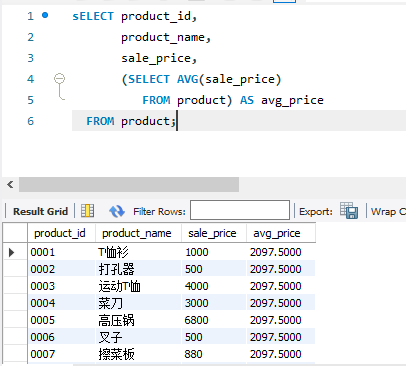Refresh the result grid data
Screen dimensions: 406x366
tap(117, 211)
